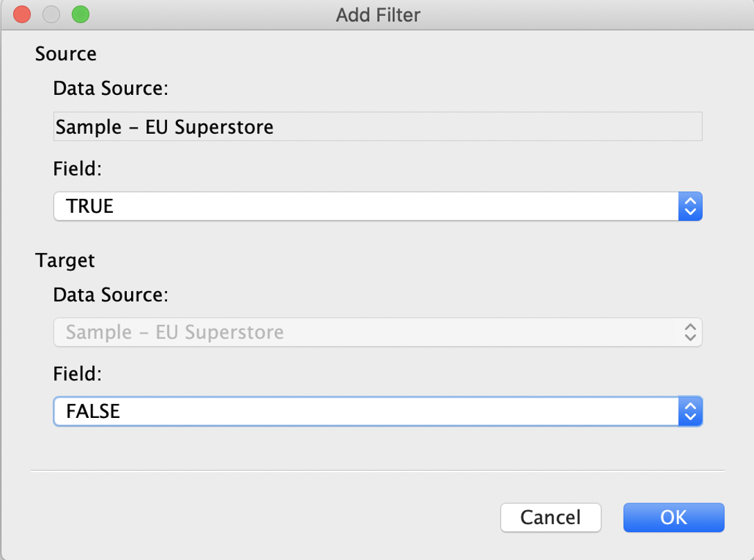Click the Source section heading
Image resolution: width=754 pixels, height=560 pixels.
[66, 54]
